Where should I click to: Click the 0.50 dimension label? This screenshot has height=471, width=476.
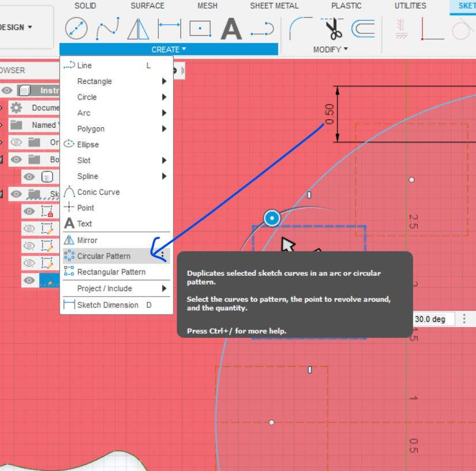click(329, 114)
